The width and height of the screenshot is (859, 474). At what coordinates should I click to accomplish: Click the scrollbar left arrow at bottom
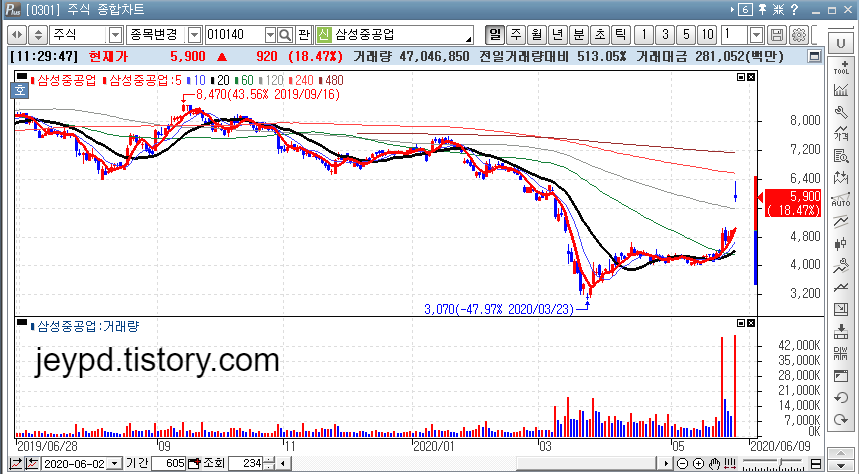(283, 464)
